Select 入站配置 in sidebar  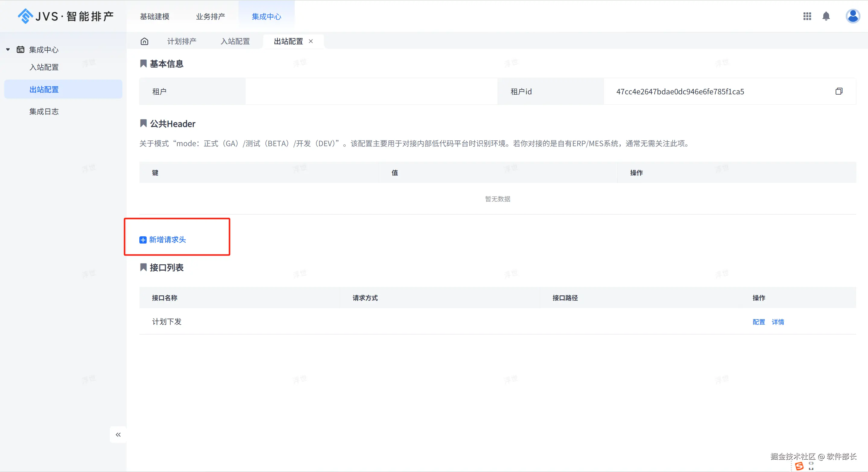coord(44,67)
